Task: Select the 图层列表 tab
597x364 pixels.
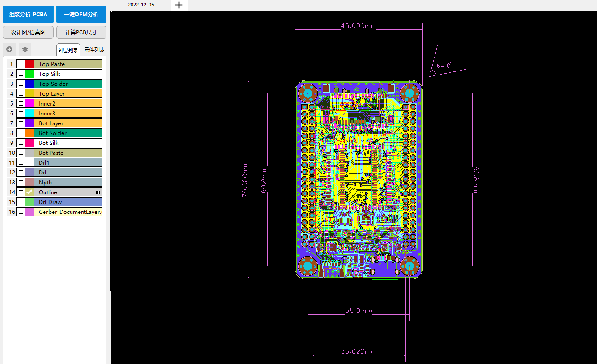Action: pos(68,50)
